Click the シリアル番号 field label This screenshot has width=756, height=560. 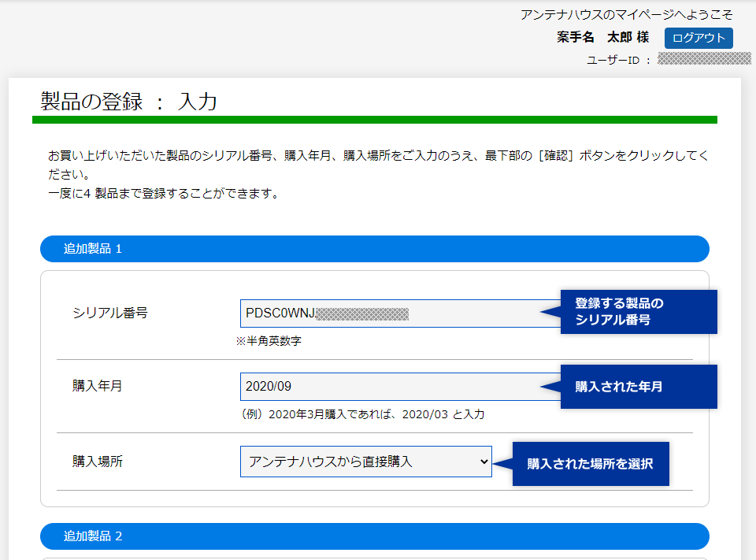pyautogui.click(x=109, y=313)
